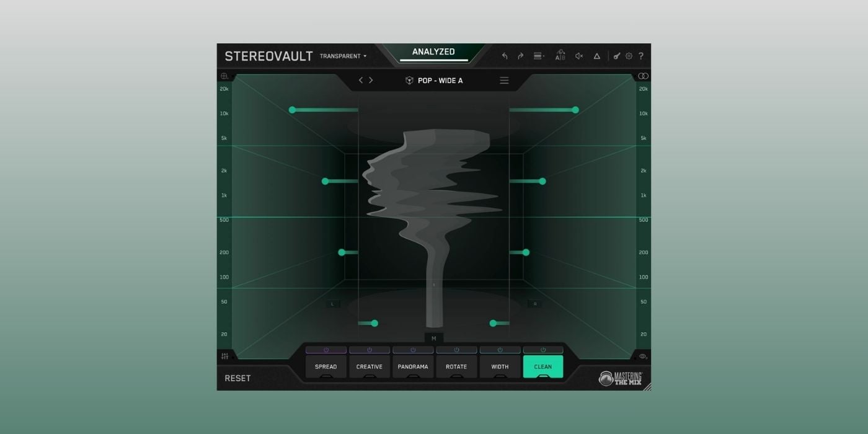Click the delta triangle icon
The image size is (868, 434).
point(597,56)
